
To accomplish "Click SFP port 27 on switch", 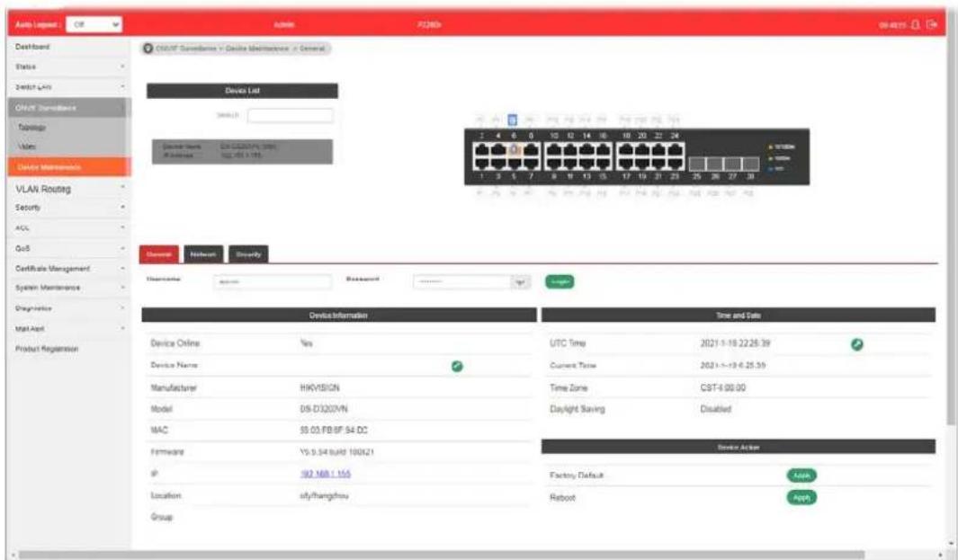I will coord(732,164).
